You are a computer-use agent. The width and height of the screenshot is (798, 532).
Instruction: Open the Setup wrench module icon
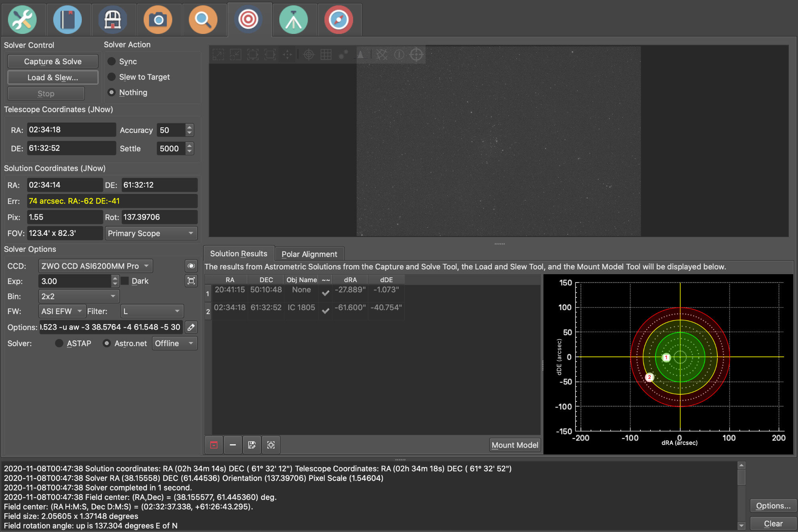click(22, 20)
